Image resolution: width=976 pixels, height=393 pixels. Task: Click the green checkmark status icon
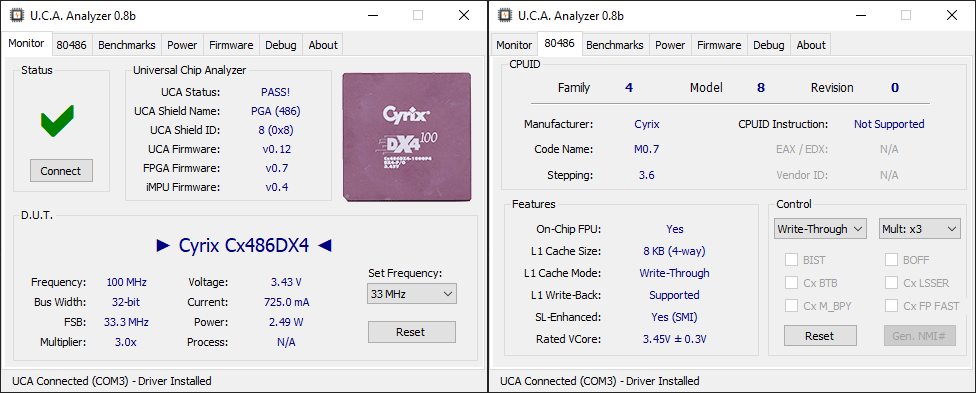pos(58,121)
